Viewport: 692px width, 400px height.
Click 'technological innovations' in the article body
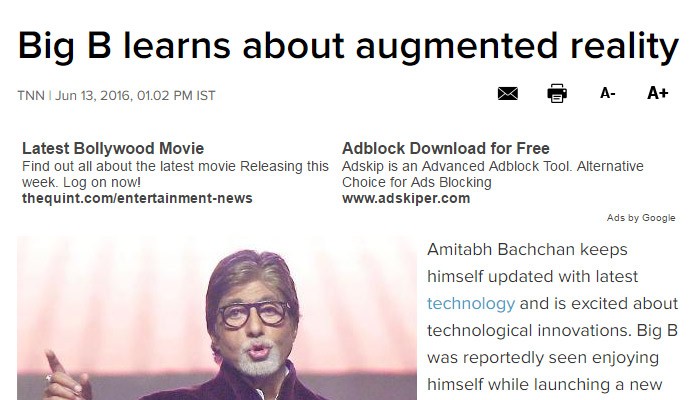tap(526, 330)
